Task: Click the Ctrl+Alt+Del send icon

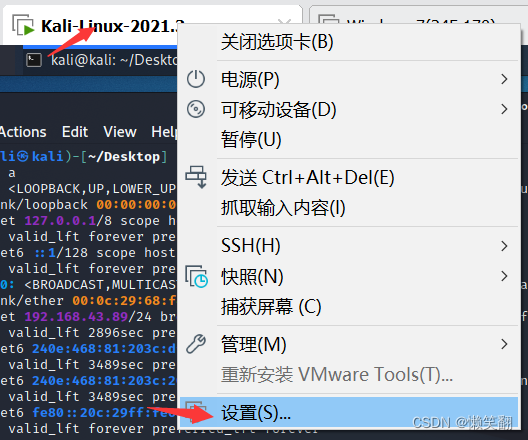Action: [x=196, y=177]
